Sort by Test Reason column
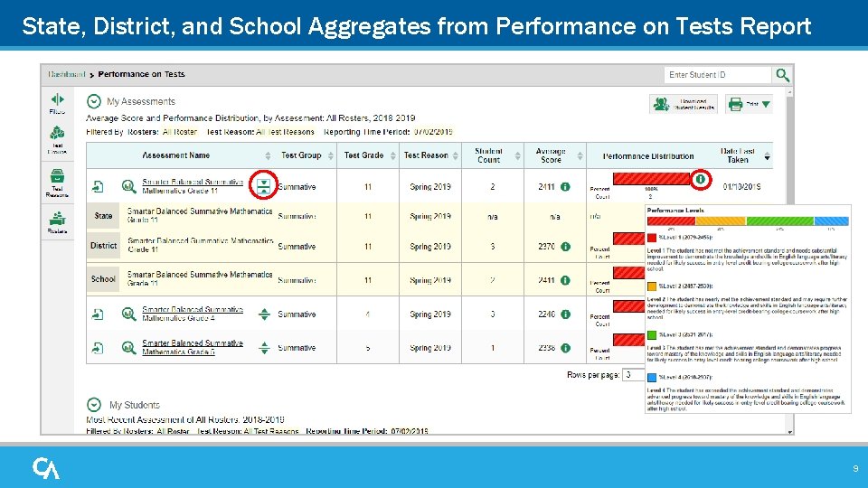The height and width of the screenshot is (488, 868). point(456,155)
